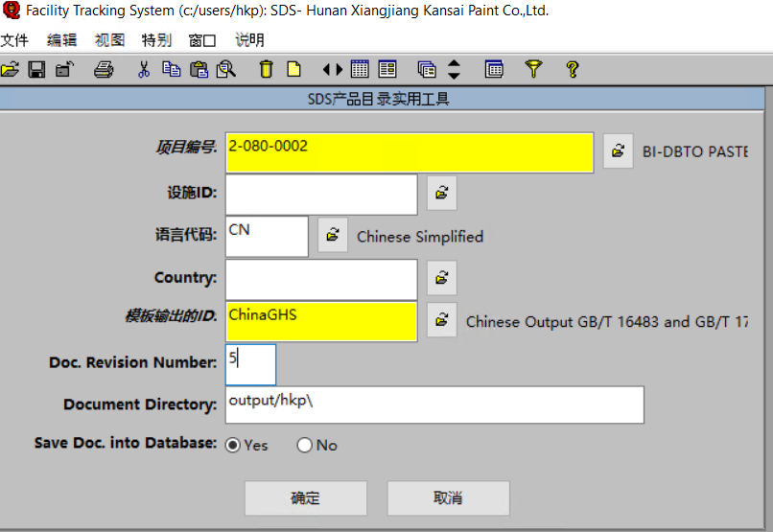Open the 特别 menu

tap(156, 40)
